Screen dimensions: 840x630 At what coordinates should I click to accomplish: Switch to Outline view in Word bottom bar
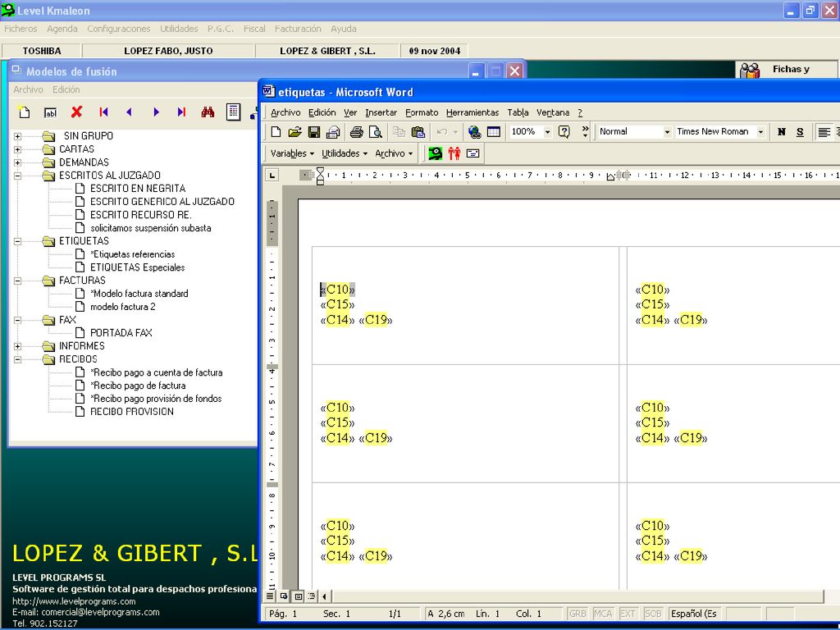311,596
